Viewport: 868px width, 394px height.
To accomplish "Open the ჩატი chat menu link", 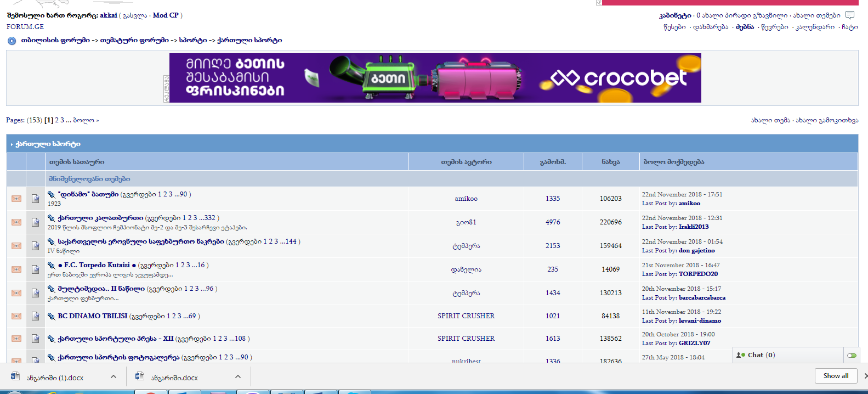I will pyautogui.click(x=850, y=27).
